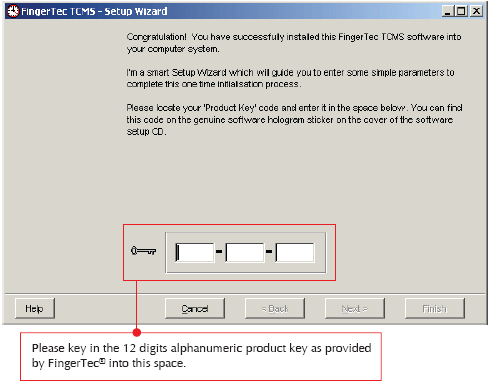Viewport: 490px width, 383px height.
Task: Click the Product Key instruction paragraph
Action: (x=294, y=120)
